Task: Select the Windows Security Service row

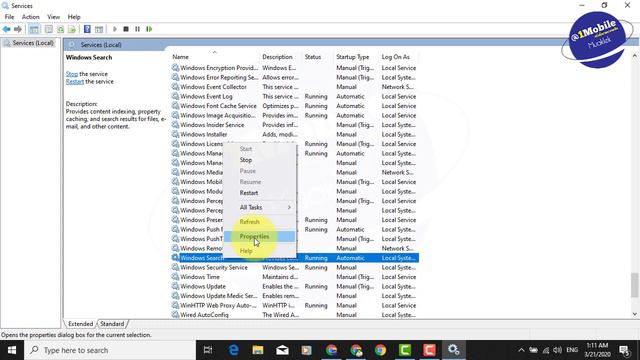Action: tap(295, 267)
